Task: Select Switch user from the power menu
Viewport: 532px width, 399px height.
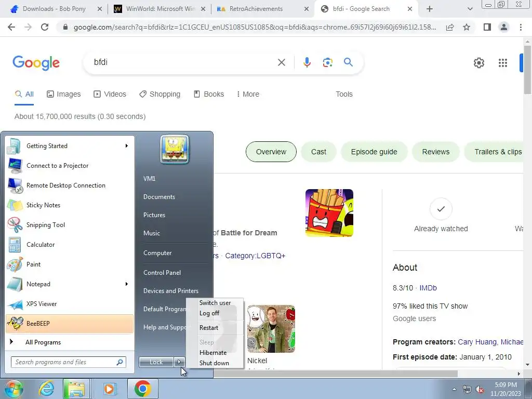Action: (x=215, y=303)
